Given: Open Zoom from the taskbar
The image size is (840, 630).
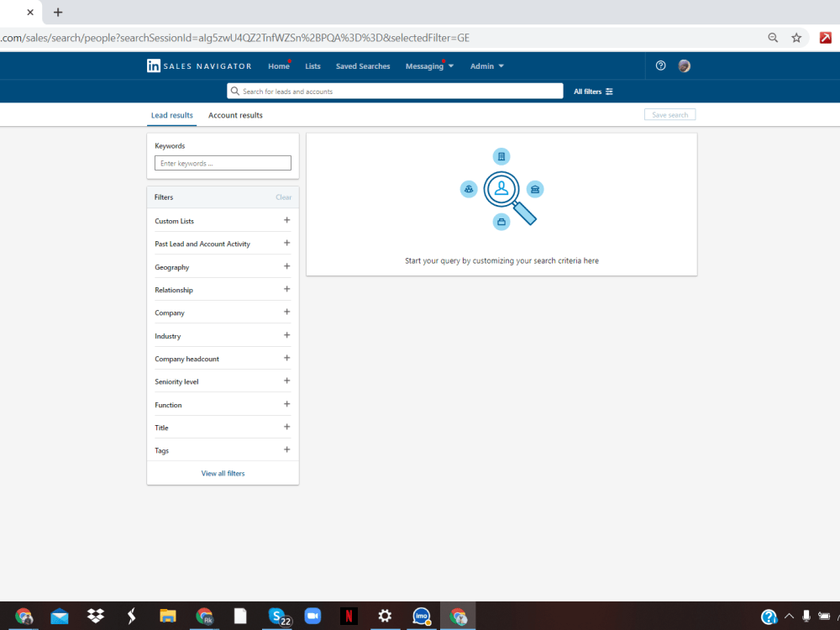Looking at the screenshot, I should click(312, 616).
